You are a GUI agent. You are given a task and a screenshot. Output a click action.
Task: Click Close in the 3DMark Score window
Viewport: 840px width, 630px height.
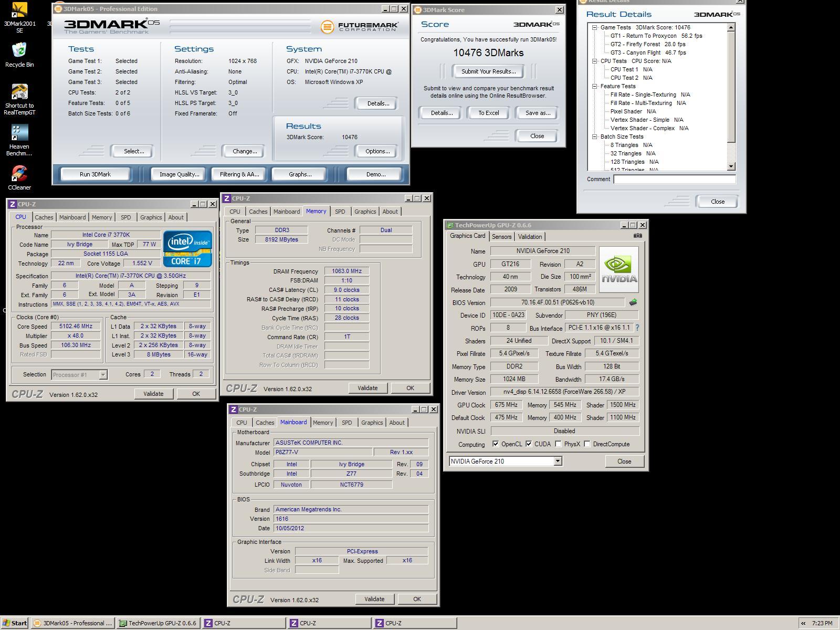point(537,136)
